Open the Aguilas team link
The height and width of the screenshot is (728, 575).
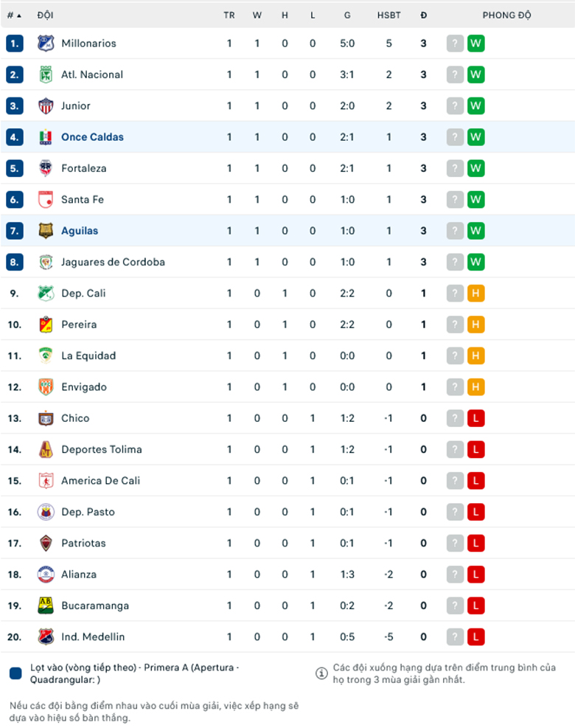pos(80,231)
